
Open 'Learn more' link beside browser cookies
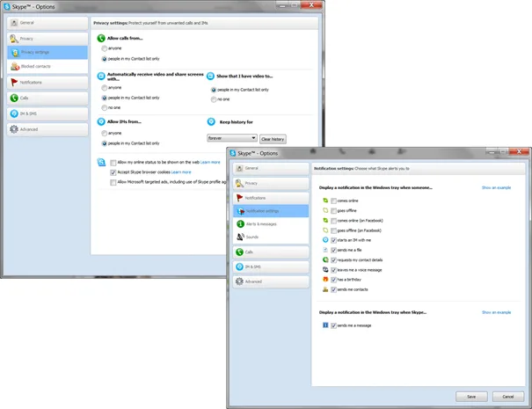[x=181, y=172]
